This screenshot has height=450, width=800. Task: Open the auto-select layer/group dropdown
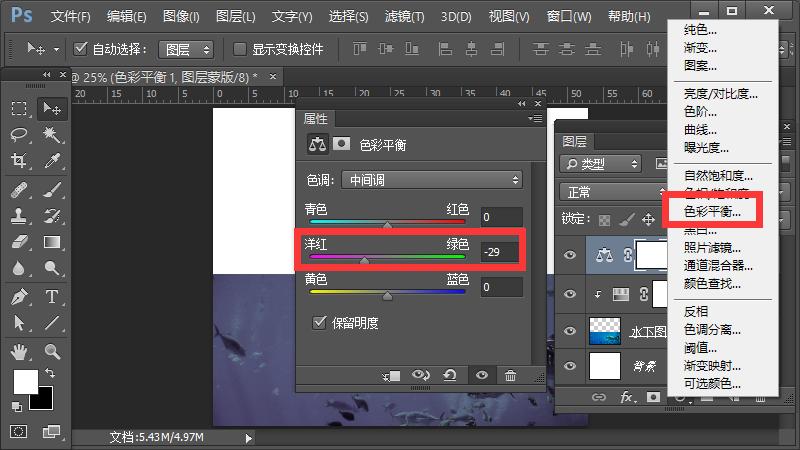click(186, 49)
